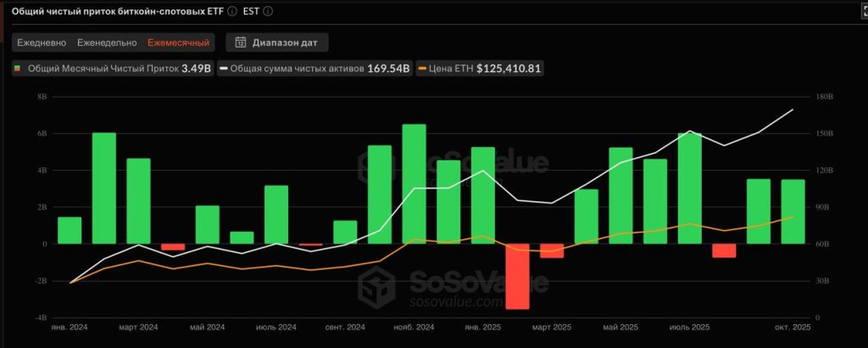Click the red-green net inflow legend swatch
The image size is (868, 348).
pos(18,69)
